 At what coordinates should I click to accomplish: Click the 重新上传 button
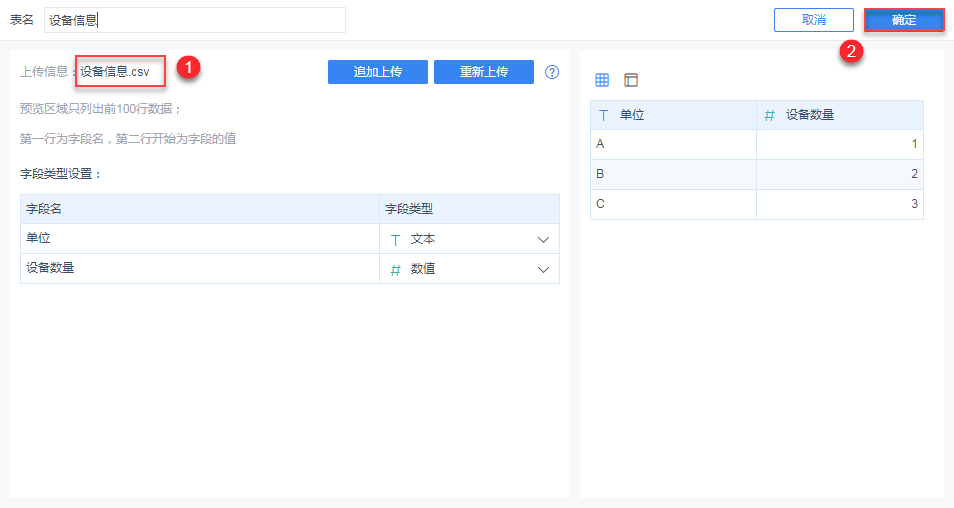(x=484, y=72)
